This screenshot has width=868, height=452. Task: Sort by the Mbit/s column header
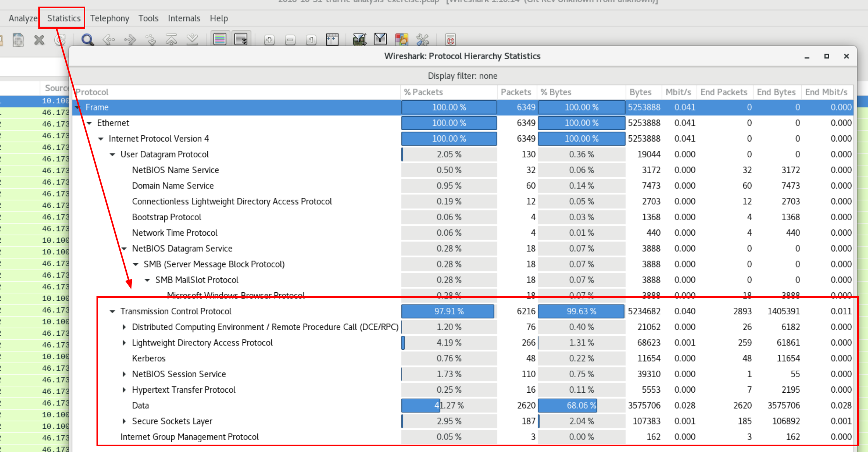tap(679, 92)
